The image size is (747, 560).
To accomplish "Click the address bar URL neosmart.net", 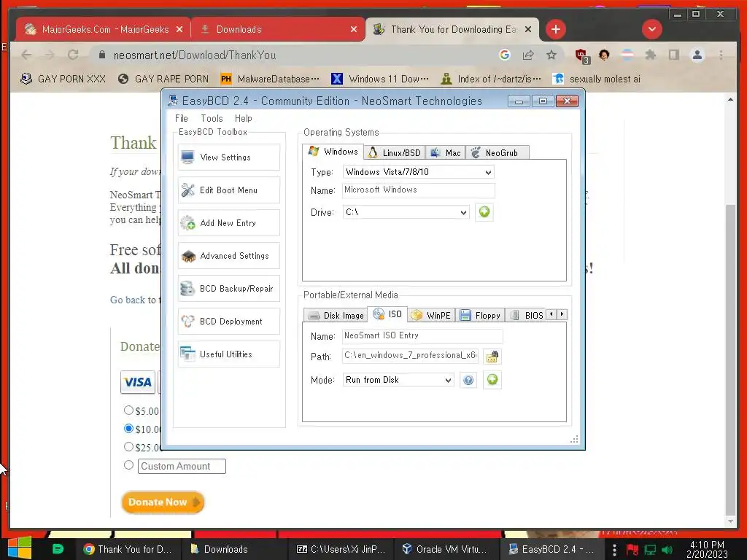I will click(x=194, y=55).
